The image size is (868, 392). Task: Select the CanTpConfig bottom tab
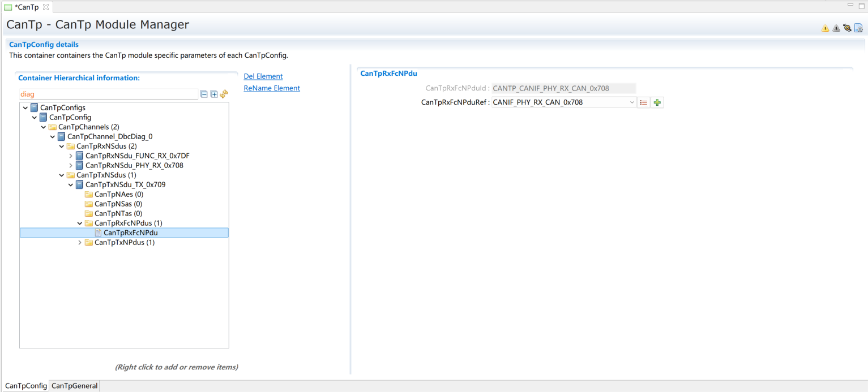(x=25, y=386)
